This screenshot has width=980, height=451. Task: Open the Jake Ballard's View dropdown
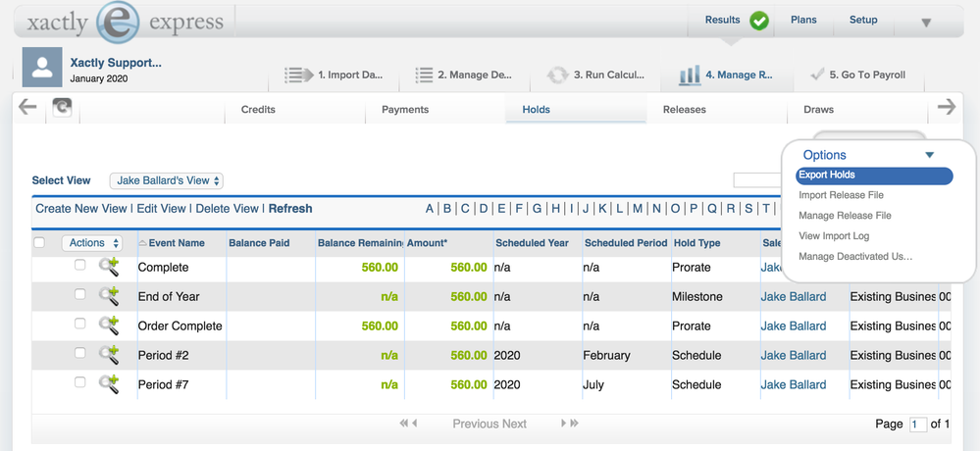pos(166,180)
